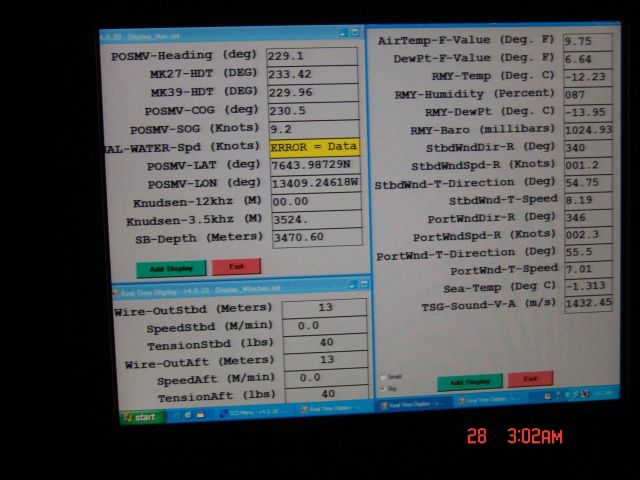Click the SB-Depth value 3470.60

(317, 238)
